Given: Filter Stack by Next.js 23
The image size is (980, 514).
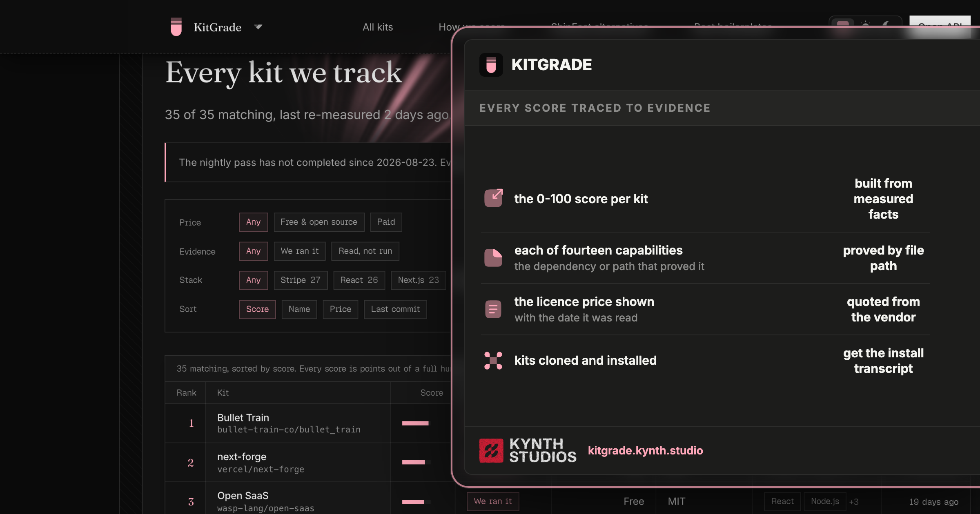Looking at the screenshot, I should tap(419, 280).
